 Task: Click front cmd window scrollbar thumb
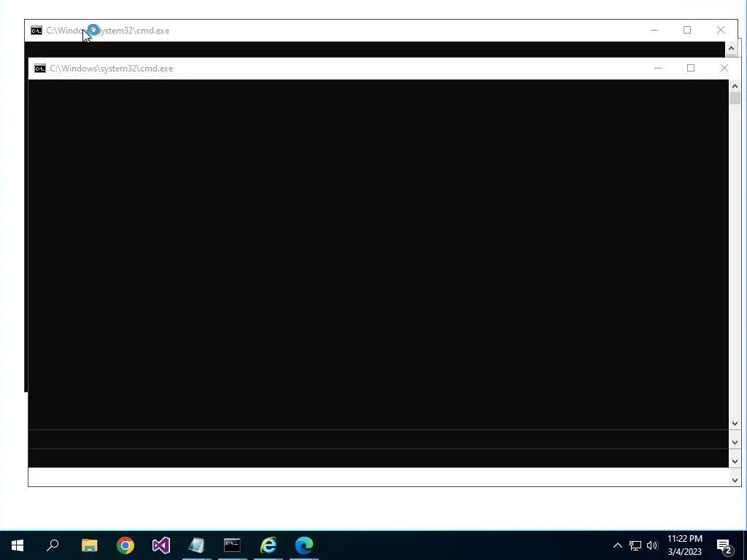pyautogui.click(x=735, y=98)
